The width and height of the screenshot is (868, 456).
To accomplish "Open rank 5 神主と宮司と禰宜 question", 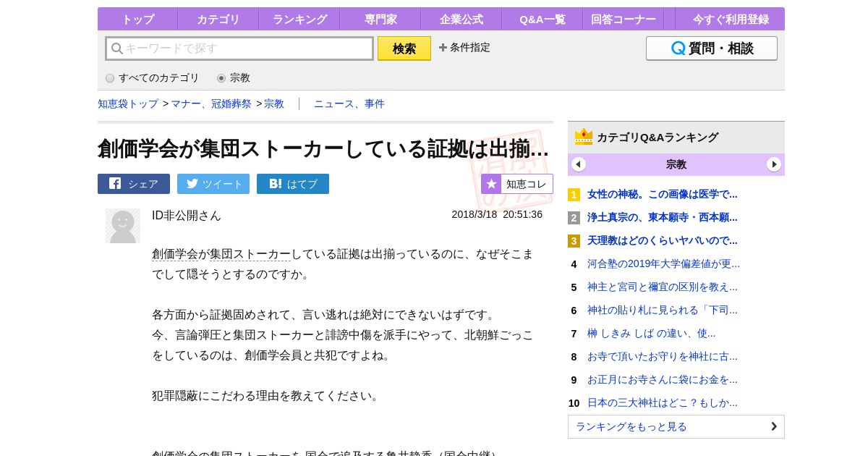I will tap(662, 287).
